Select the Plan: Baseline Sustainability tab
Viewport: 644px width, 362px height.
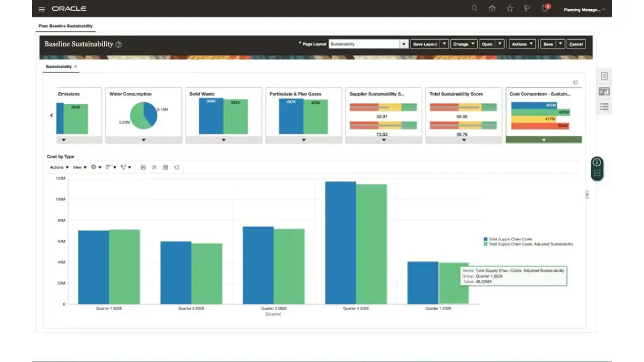click(x=65, y=26)
